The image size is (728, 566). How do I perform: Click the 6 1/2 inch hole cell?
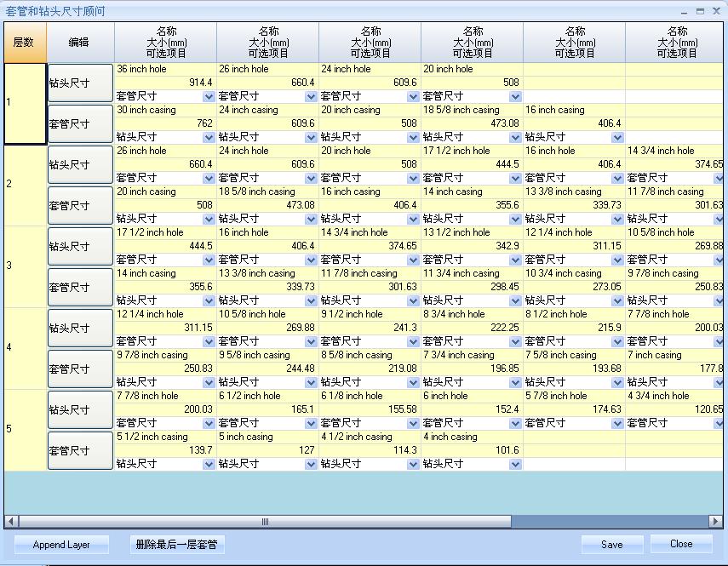[267, 396]
